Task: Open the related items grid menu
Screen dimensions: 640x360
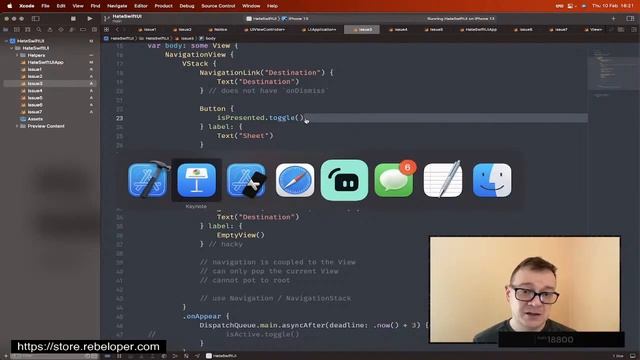Action: click(x=107, y=29)
